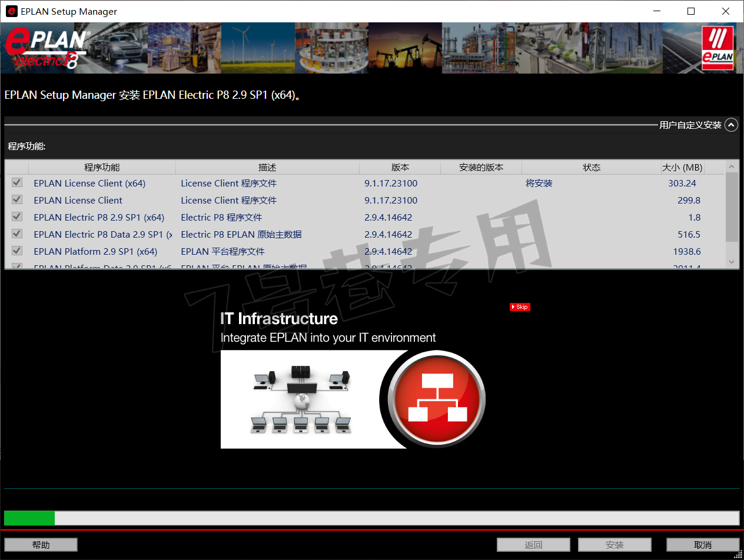Minimize the EPLAN Setup Manager window
Screen dimensions: 744x560
point(657,11)
